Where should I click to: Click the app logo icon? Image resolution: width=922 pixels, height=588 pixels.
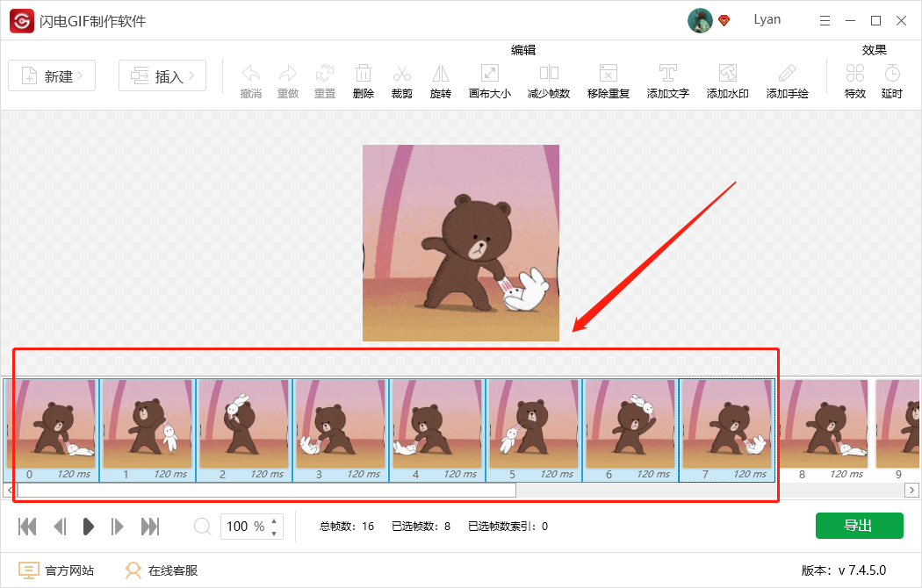click(x=22, y=21)
